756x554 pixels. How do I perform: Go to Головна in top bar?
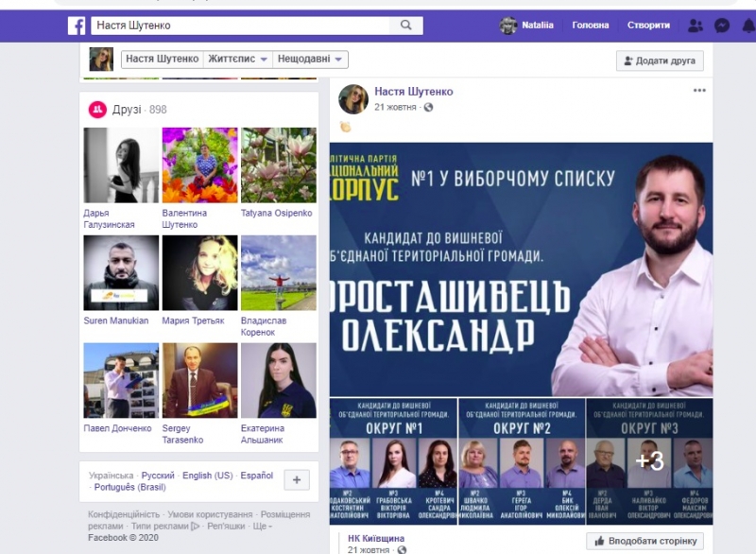(x=592, y=26)
